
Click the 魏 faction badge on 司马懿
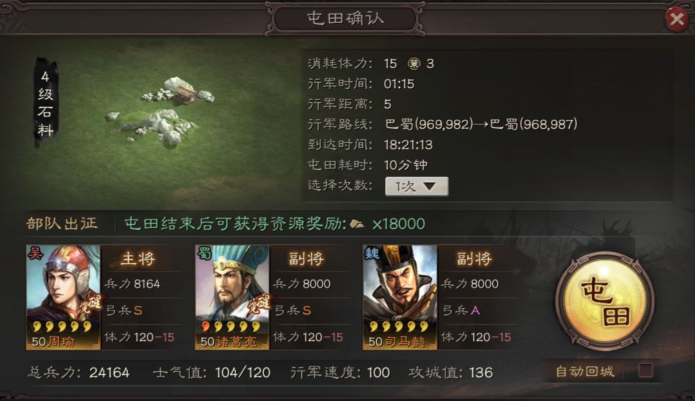point(371,253)
